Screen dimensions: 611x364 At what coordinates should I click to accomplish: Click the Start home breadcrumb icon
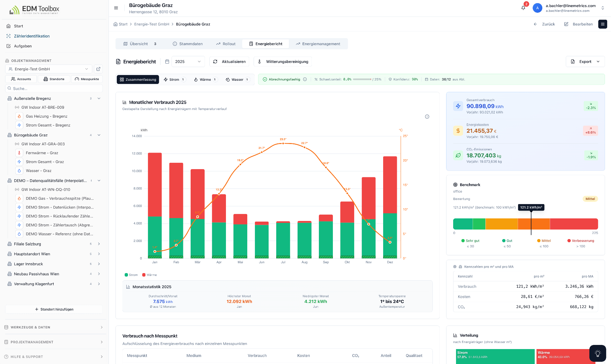[116, 24]
